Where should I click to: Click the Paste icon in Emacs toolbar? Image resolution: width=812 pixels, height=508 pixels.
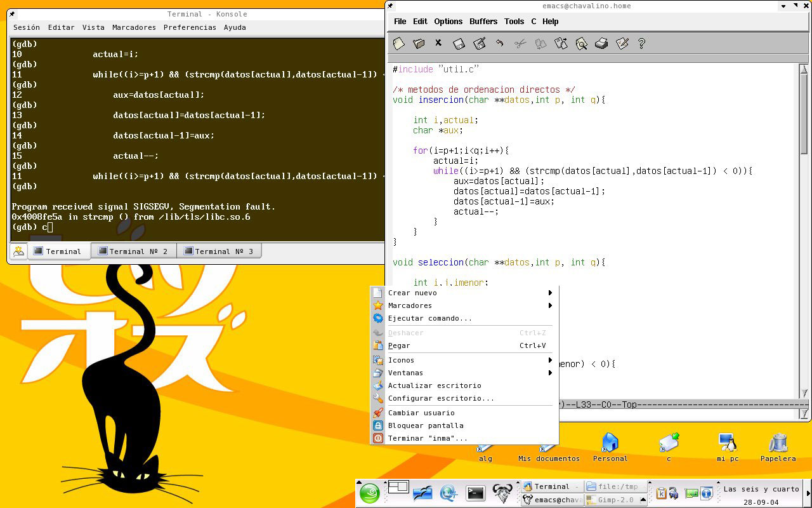(561, 43)
